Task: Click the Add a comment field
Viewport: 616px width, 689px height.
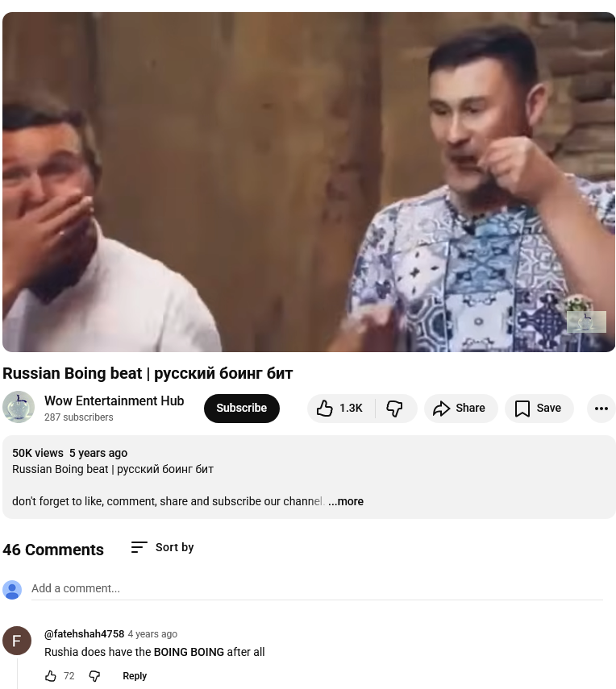Action: 317,589
